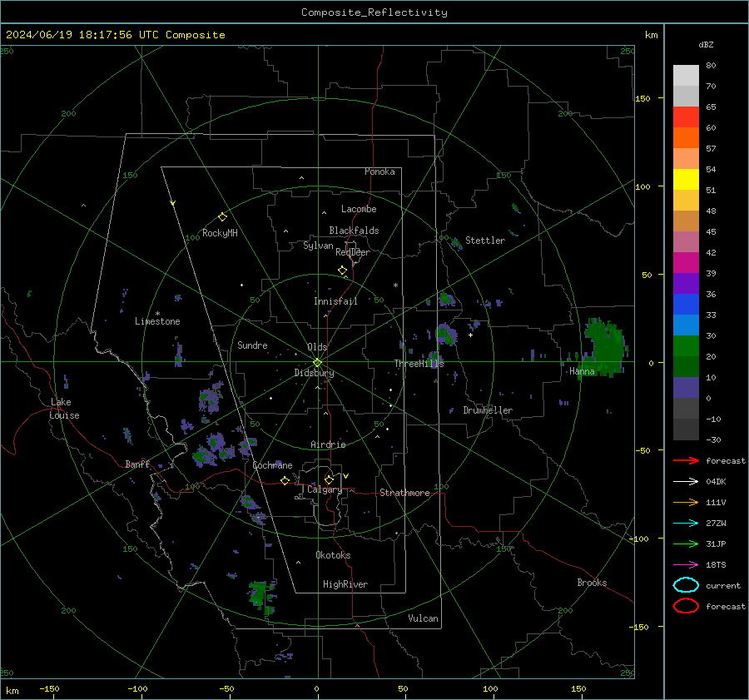This screenshot has width=749, height=700.
Task: Click the white asterisk marker above Limestone
Action: (157, 314)
